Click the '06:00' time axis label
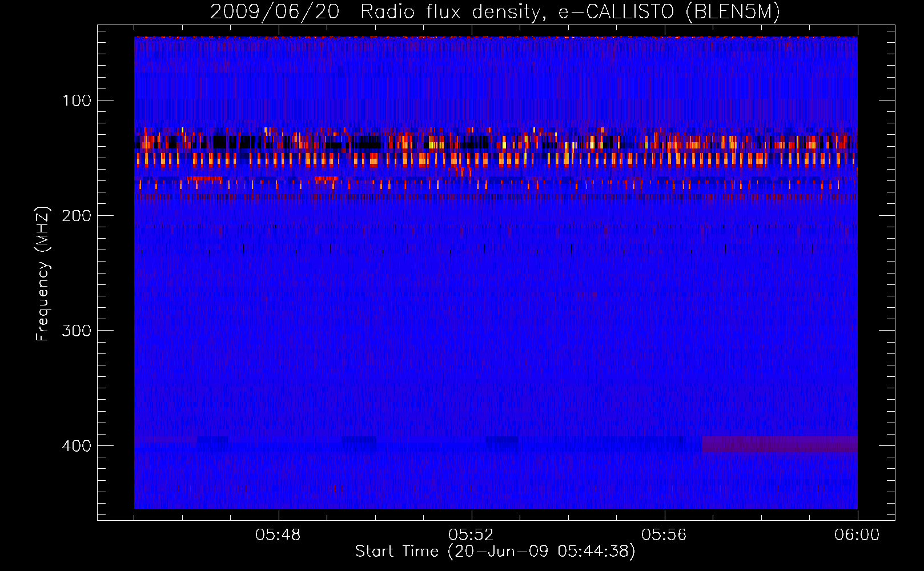 857,535
